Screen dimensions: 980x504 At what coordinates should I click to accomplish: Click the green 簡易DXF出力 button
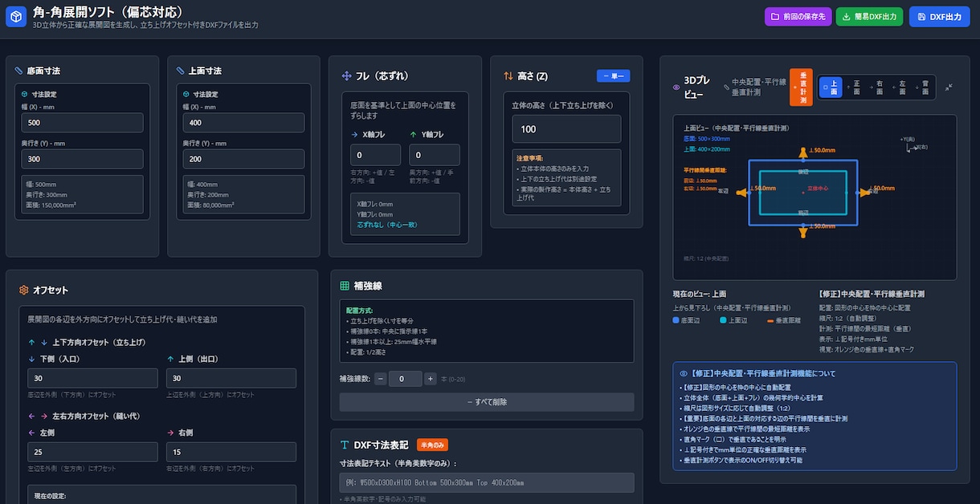[x=870, y=17]
